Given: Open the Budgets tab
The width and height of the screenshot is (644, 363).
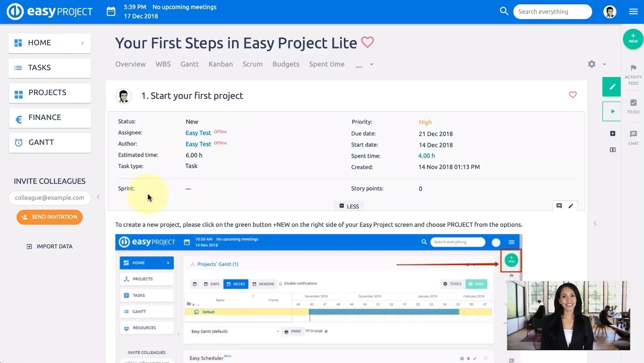Looking at the screenshot, I should [x=286, y=64].
